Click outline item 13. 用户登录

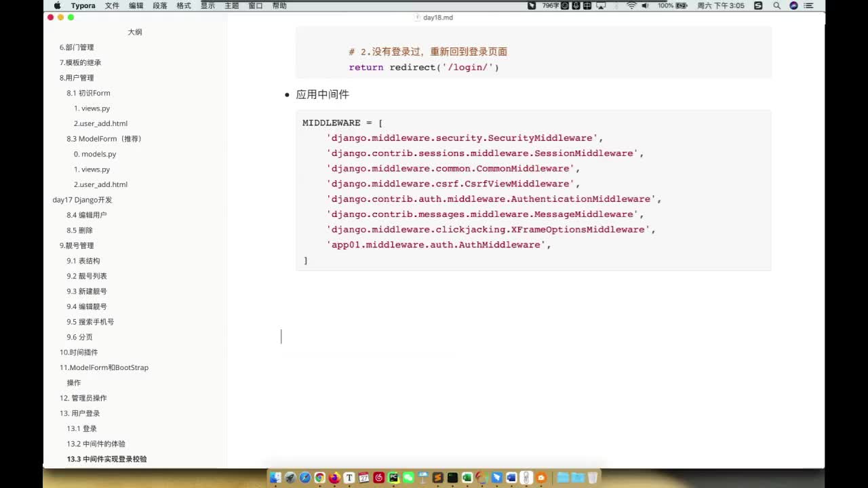(x=79, y=413)
